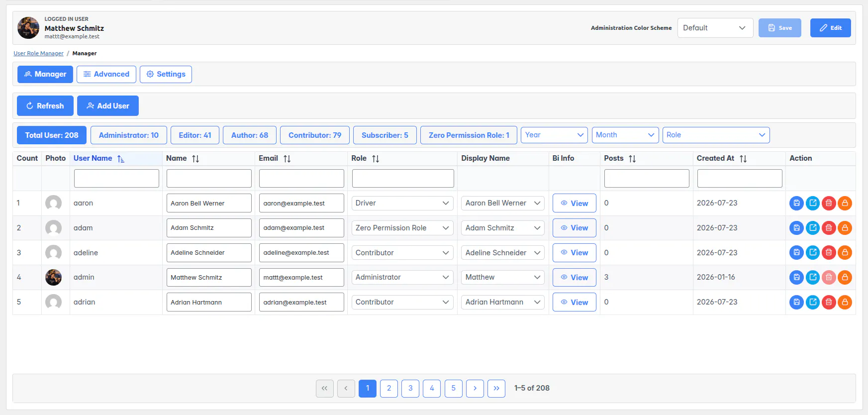Viewport: 868px width, 415px height.
Task: Click Adrian Hartmann name input field
Action: coord(209,302)
